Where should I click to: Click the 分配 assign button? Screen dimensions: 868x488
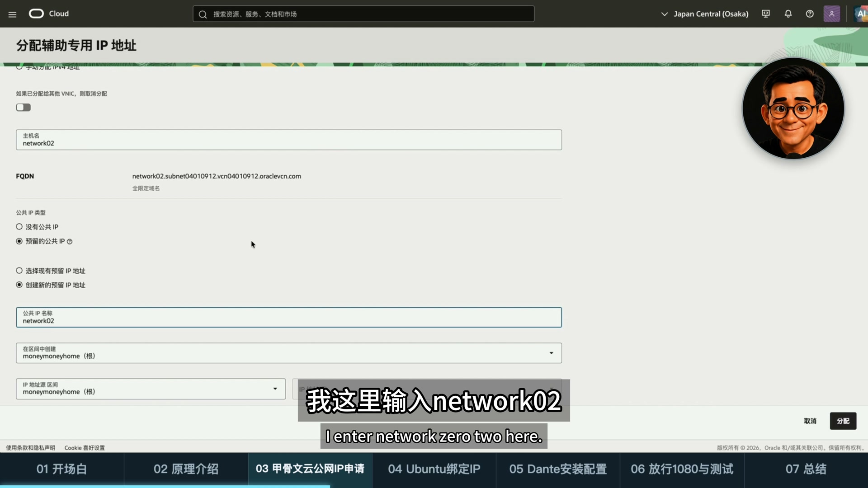point(843,421)
